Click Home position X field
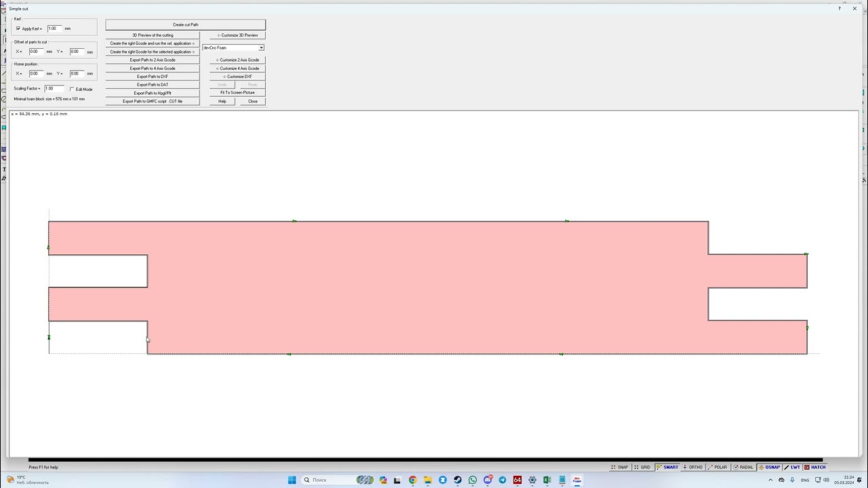 (x=36, y=73)
